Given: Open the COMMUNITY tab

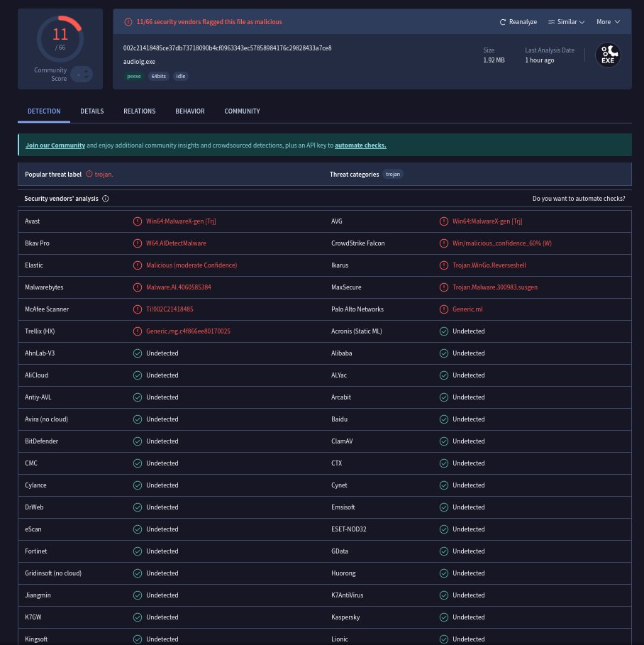Looking at the screenshot, I should click(x=243, y=111).
